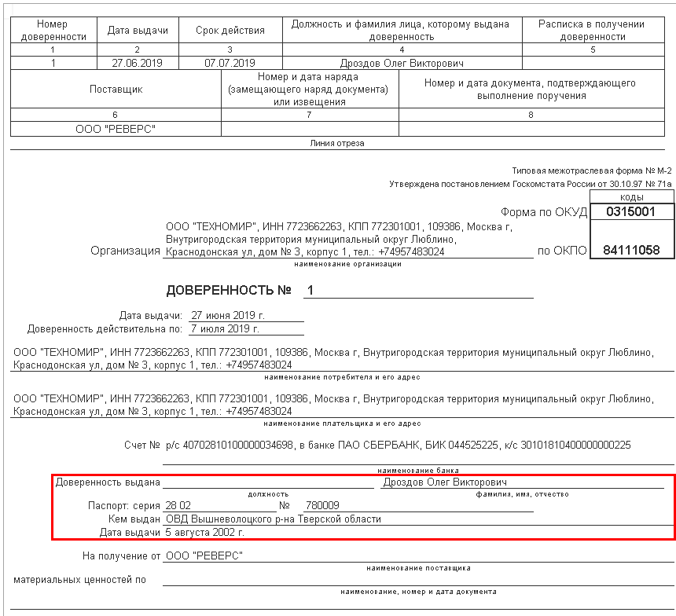Click empty Расписка в получении cell

click(593, 63)
